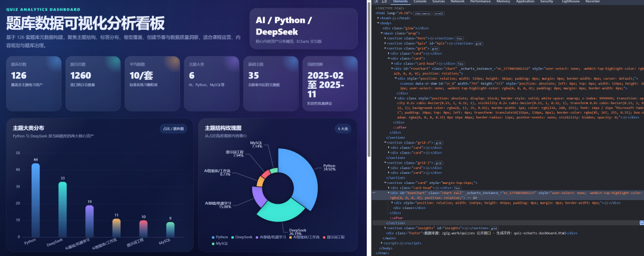The image size is (644, 256).
Task: Click the purple AI基础/机器学习 rose slice
Action: [x=259, y=197]
